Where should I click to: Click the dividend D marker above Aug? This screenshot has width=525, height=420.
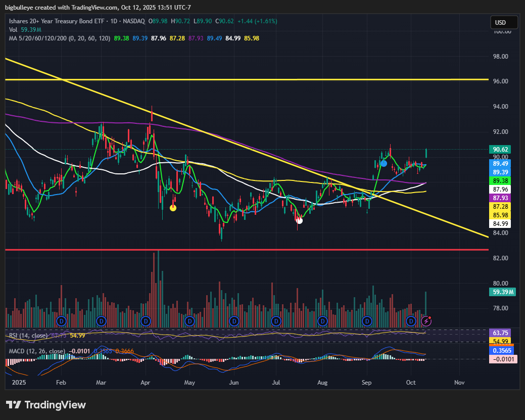322,321
